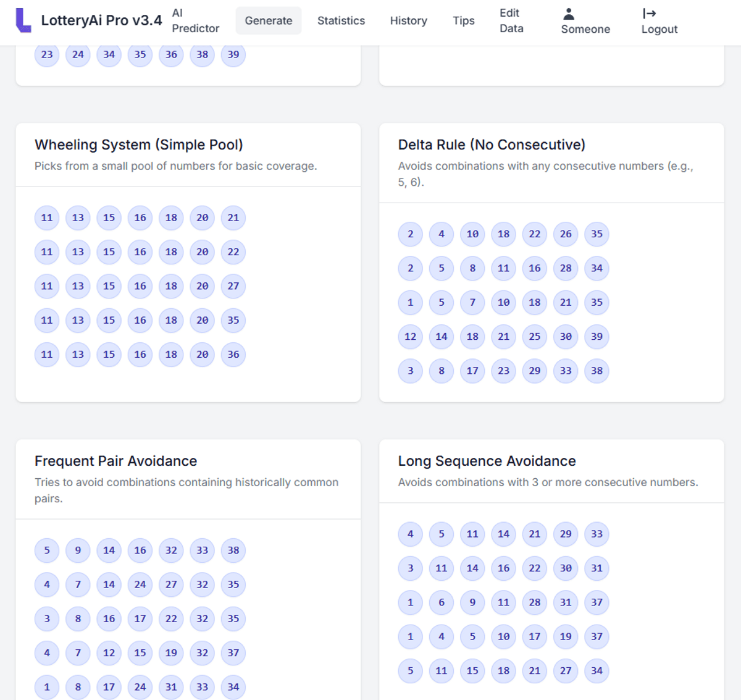Click the Delta Rule (No Consecutive) heading
The image size is (741, 700).
point(492,145)
